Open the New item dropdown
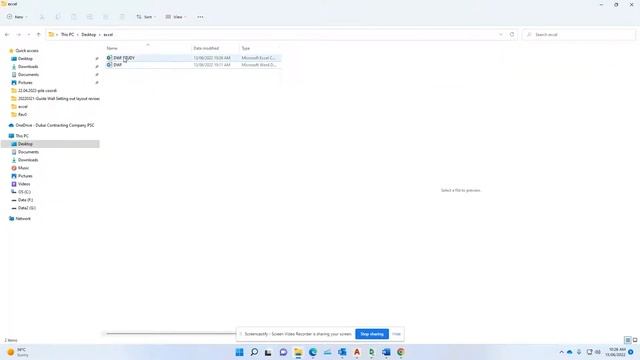This screenshot has width=640, height=360. pos(17,17)
